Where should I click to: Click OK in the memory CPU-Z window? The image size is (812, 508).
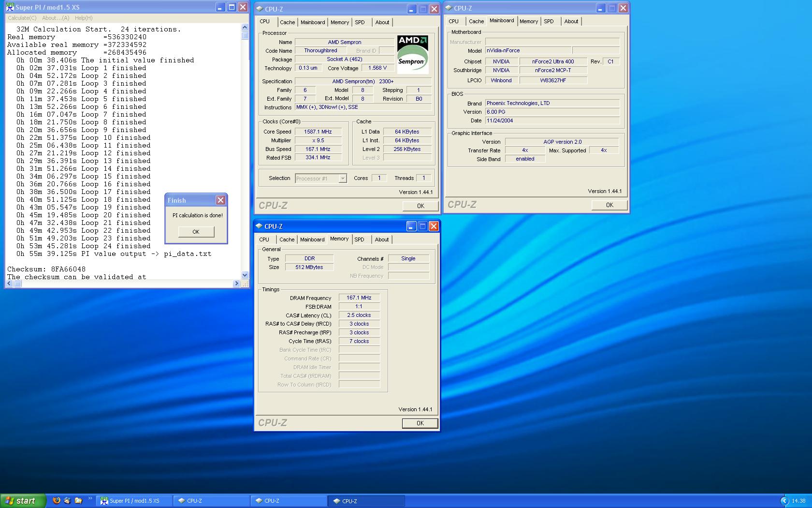420,423
